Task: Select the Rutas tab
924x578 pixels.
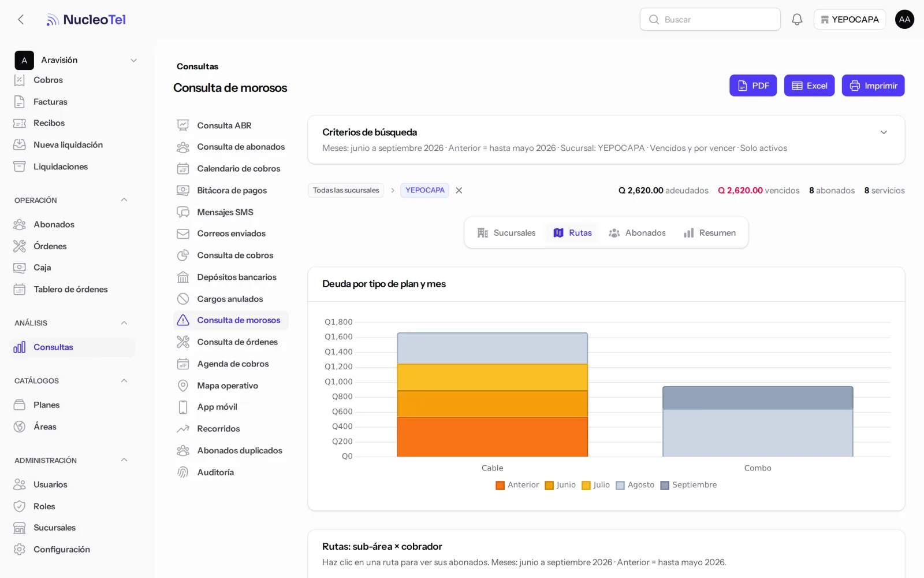Action: coord(573,233)
